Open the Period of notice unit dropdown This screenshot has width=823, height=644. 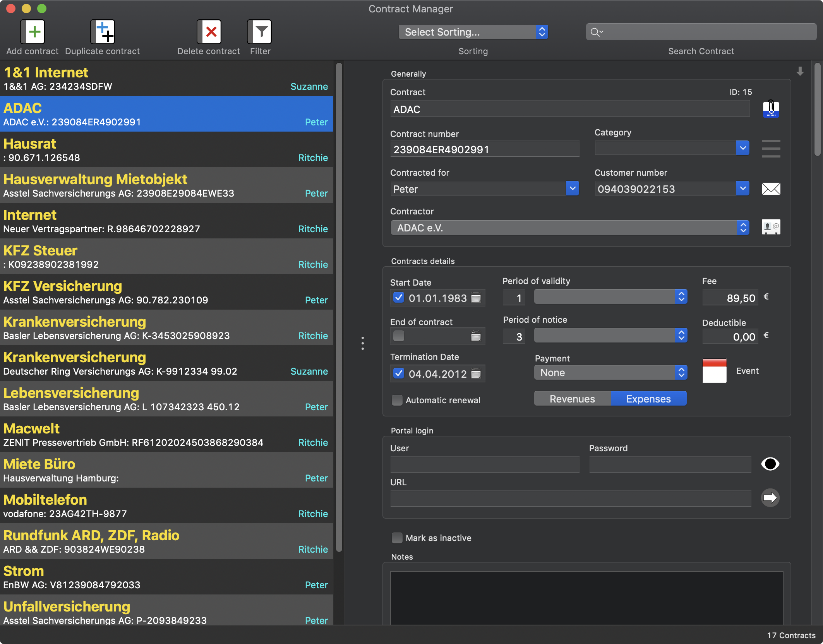[x=610, y=336]
